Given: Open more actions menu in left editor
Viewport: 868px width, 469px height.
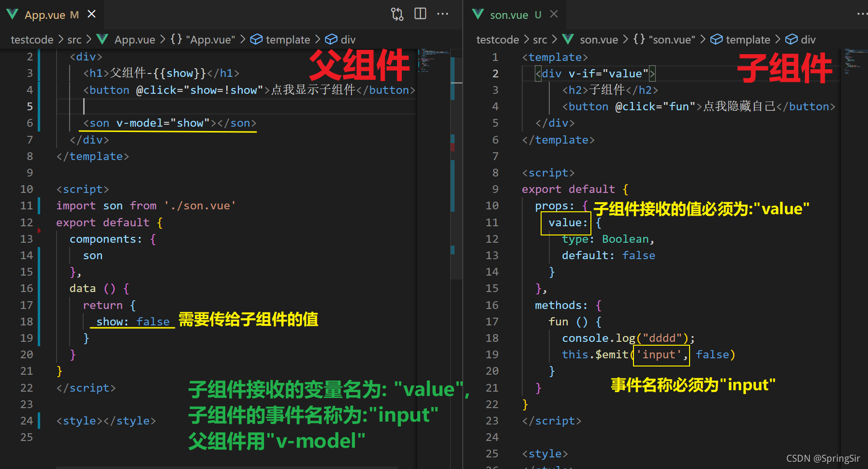Looking at the screenshot, I should click(x=443, y=14).
